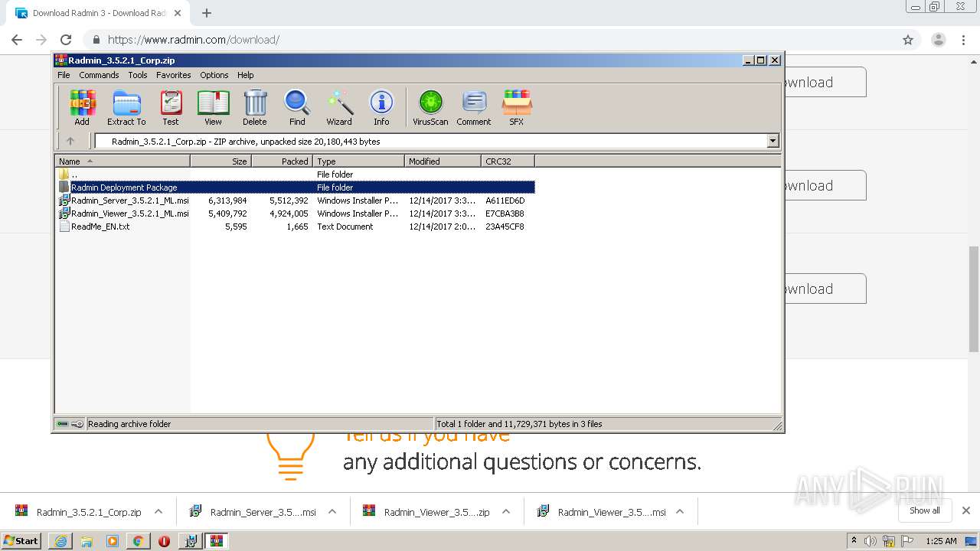980x551 pixels.
Task: Expand the archive path dropdown arrow
Action: tap(773, 141)
